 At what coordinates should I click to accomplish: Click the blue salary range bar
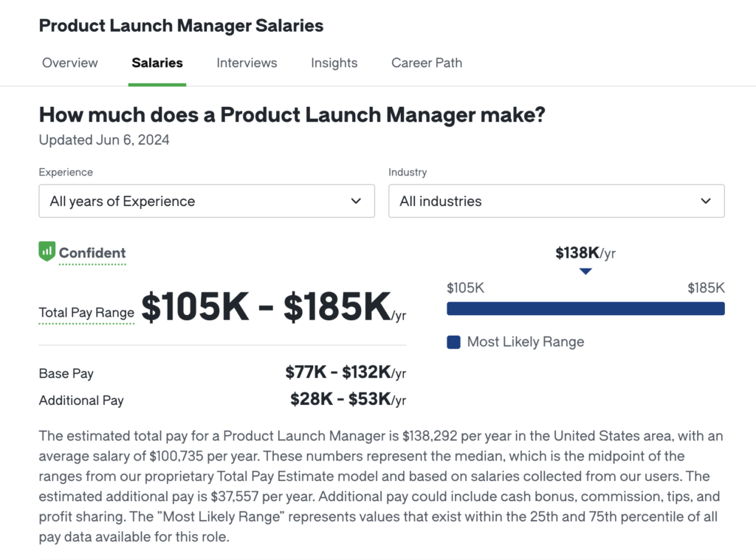[x=585, y=308]
